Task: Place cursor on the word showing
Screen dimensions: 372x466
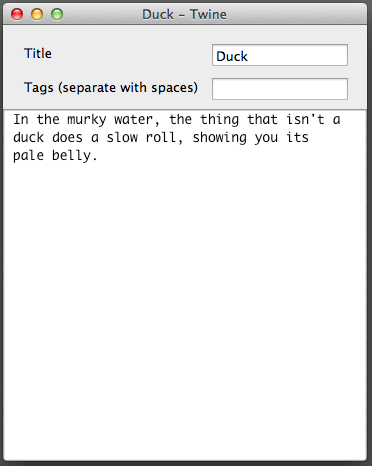Action: (x=219, y=138)
